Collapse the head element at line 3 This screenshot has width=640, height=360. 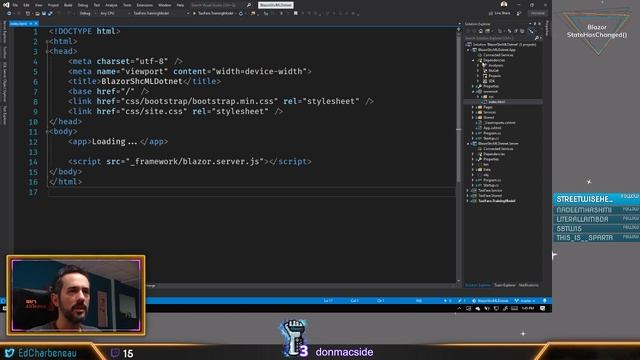(x=47, y=51)
